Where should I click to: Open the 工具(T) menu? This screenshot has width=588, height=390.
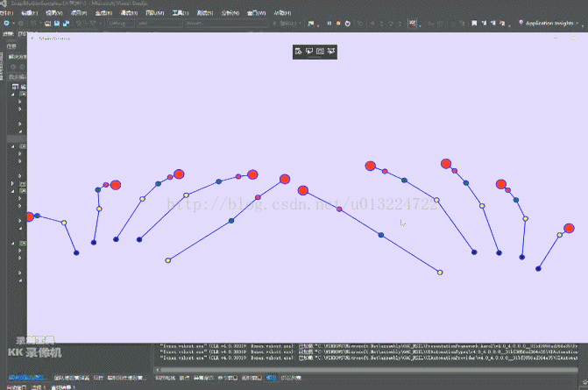point(181,13)
